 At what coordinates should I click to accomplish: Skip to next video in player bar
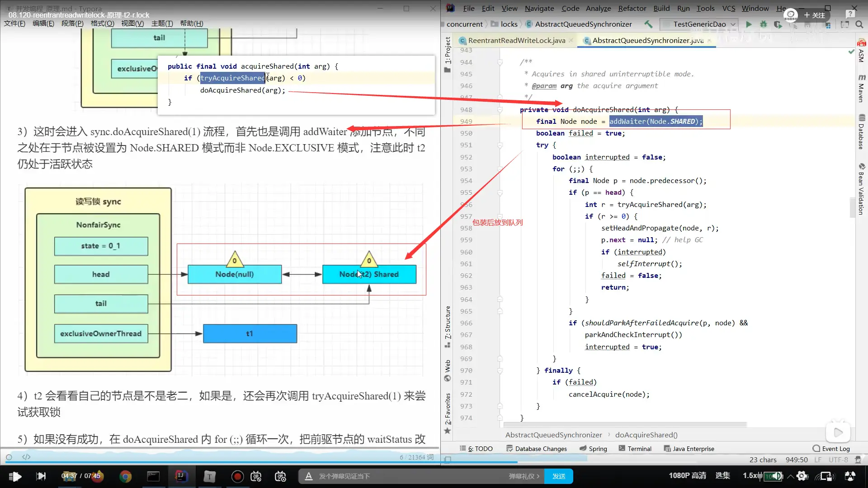[41, 476]
